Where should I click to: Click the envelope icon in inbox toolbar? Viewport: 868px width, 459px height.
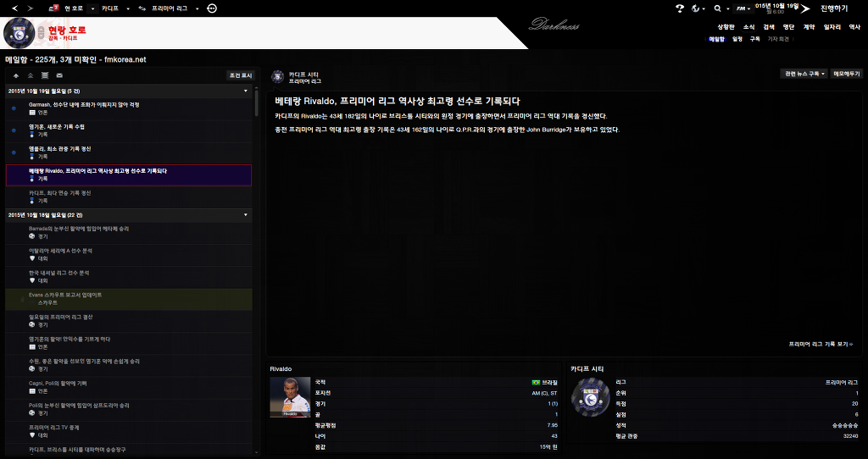pyautogui.click(x=59, y=75)
